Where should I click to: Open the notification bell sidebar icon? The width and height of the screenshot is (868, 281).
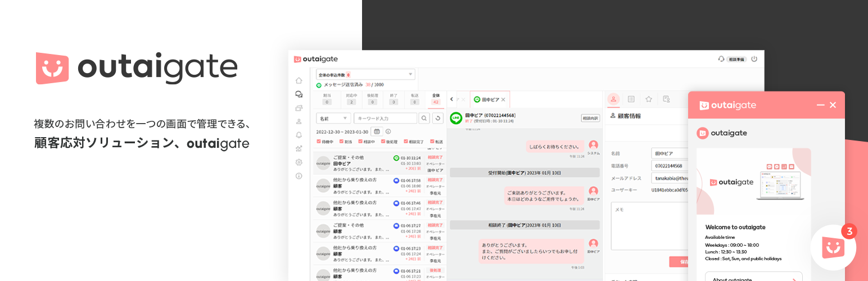(x=299, y=135)
